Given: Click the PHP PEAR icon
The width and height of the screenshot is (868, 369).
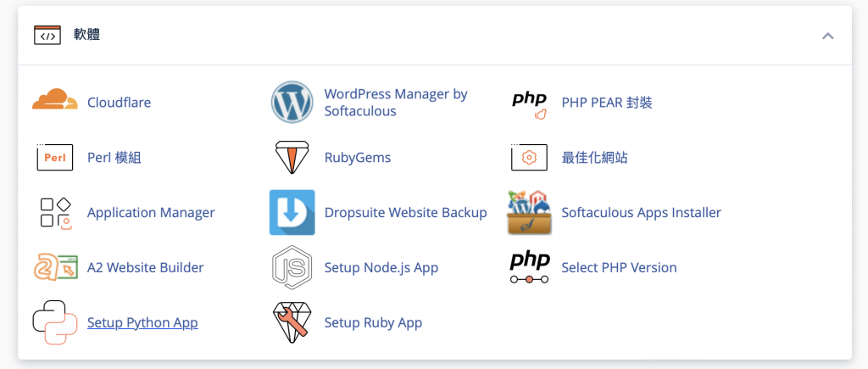Looking at the screenshot, I should pos(529,104).
